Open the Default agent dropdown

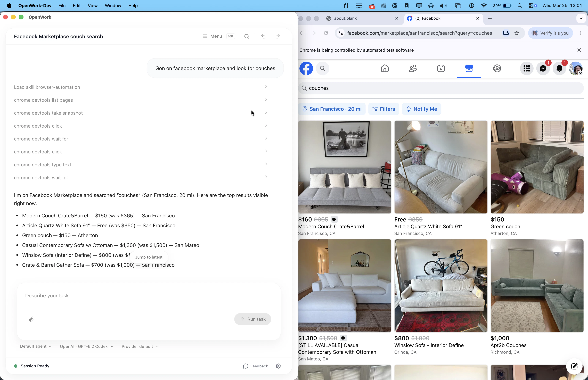tap(36, 346)
